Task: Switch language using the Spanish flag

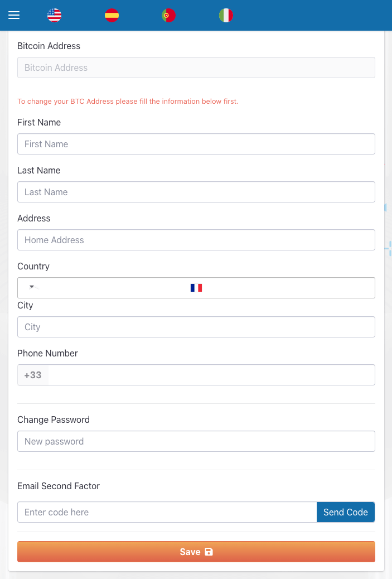Action: point(112,15)
